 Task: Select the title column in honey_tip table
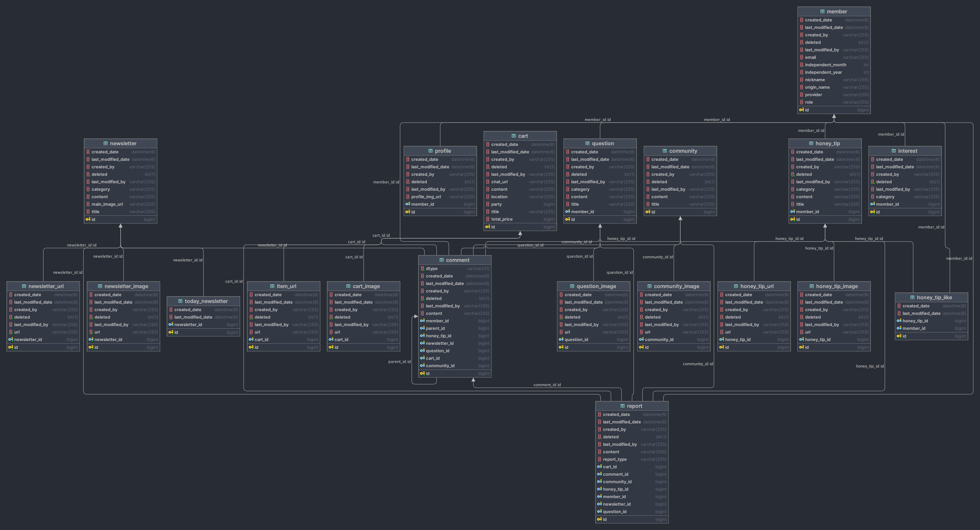point(825,204)
